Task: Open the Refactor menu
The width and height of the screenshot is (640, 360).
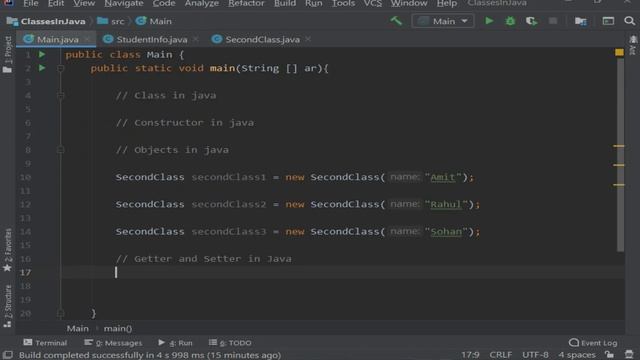Action: click(246, 3)
